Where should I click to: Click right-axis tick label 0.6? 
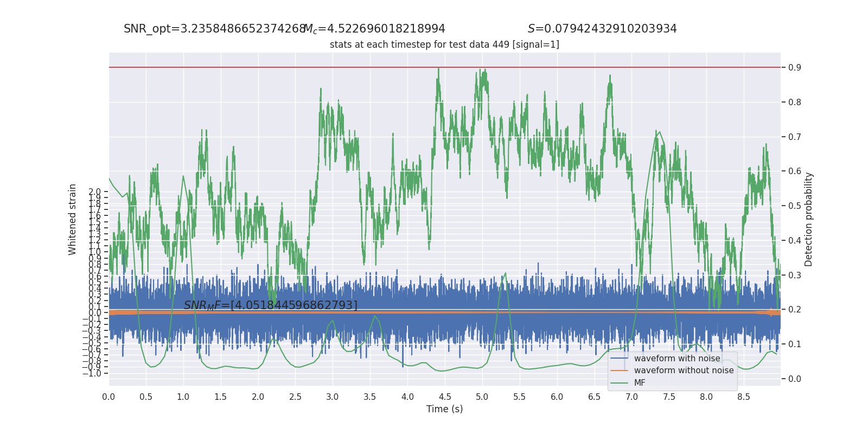coord(795,171)
